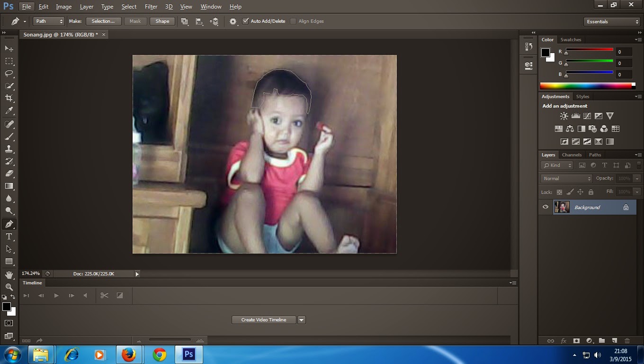This screenshot has height=364, width=644.
Task: Select the Blur tool
Action: [9, 198]
